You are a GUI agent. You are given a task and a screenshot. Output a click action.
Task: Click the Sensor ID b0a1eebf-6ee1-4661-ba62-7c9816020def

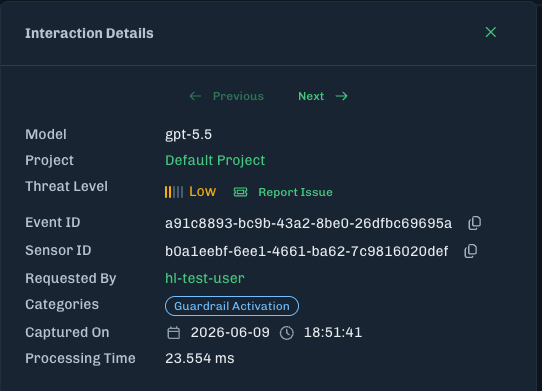tap(307, 251)
